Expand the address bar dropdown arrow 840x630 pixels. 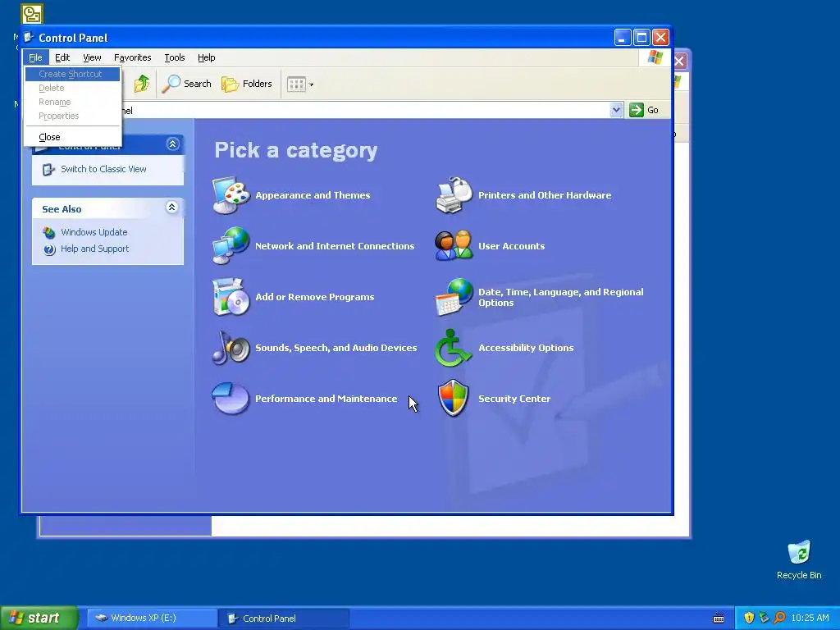(x=617, y=110)
